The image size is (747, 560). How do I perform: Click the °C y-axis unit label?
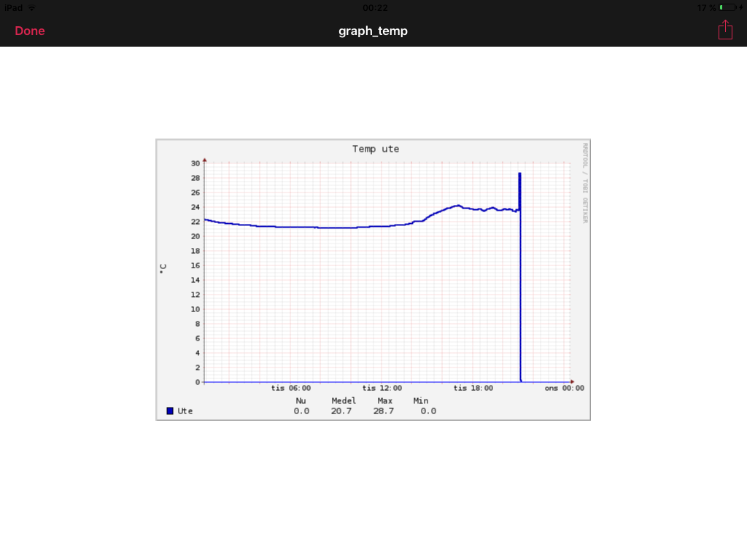pos(163,267)
